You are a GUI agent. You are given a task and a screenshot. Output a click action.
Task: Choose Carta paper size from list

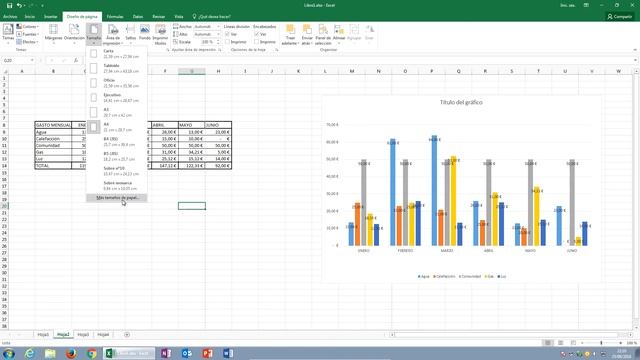coord(116,54)
